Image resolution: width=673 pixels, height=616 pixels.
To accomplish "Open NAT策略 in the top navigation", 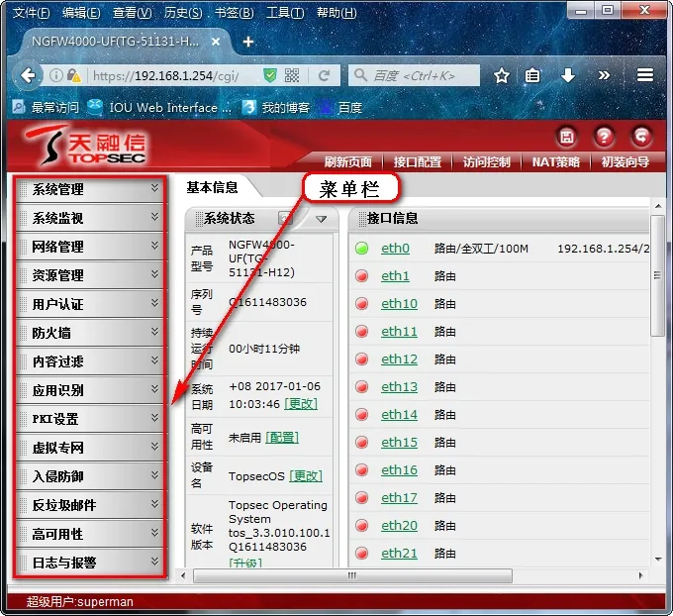I will click(x=556, y=162).
